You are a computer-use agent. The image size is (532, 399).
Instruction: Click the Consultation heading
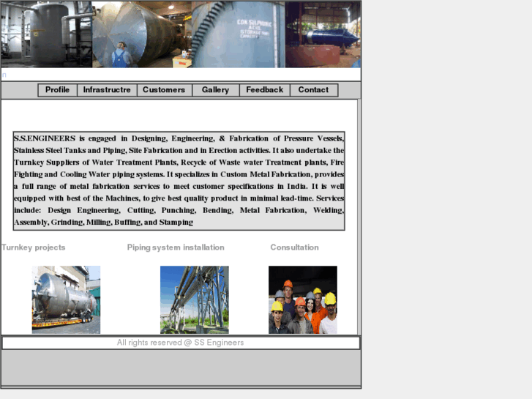tap(294, 247)
